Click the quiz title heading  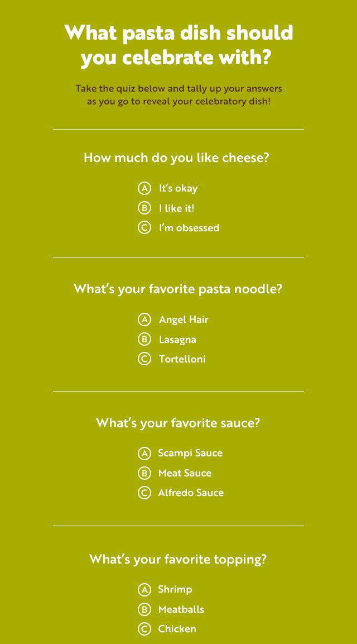[178, 45]
